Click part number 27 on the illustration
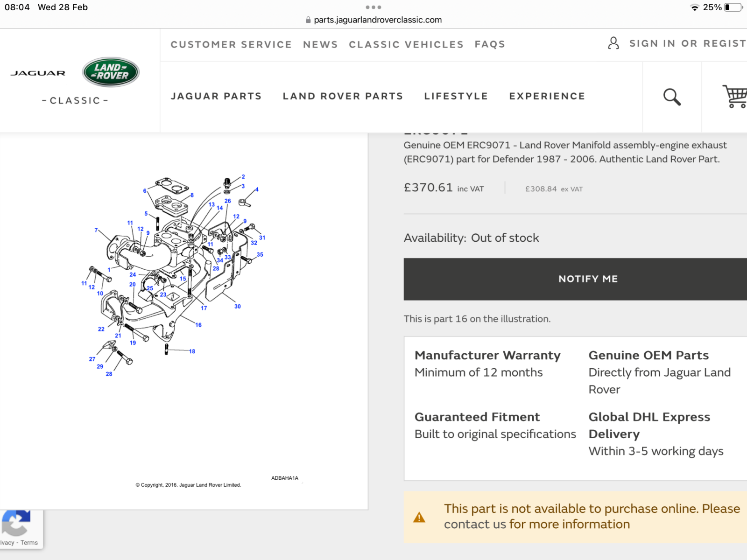The height and width of the screenshot is (560, 747). click(x=92, y=359)
